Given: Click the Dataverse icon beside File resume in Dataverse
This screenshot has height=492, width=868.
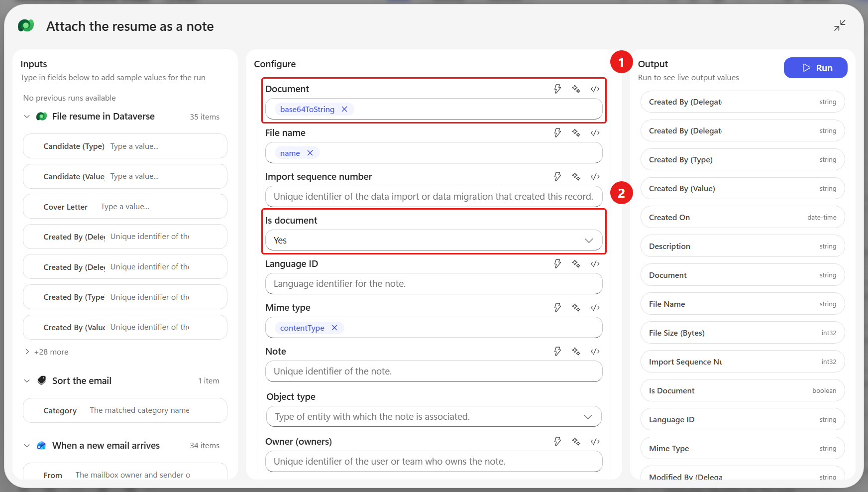Looking at the screenshot, I should click(x=42, y=116).
